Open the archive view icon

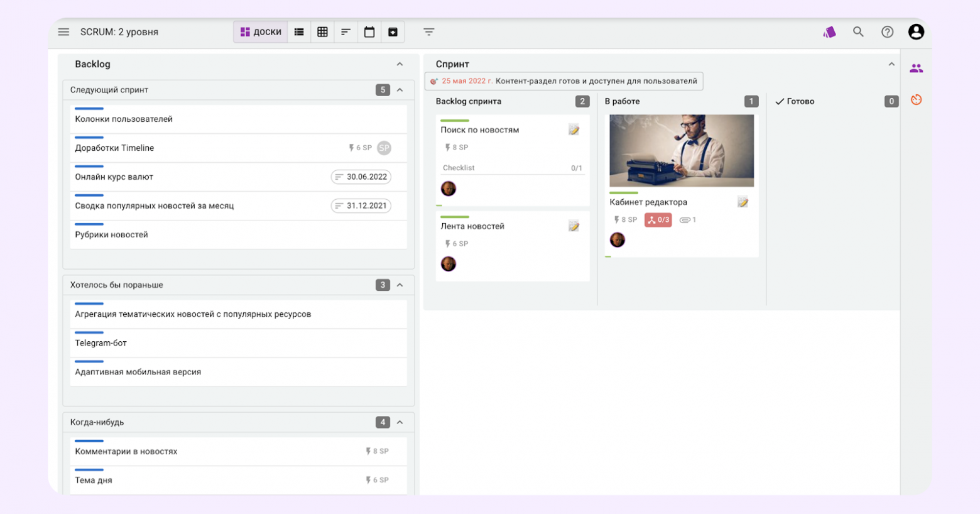393,32
